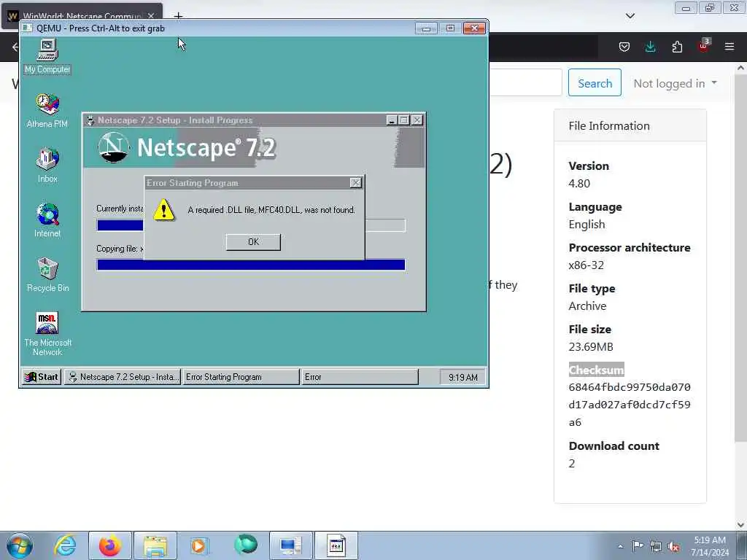Click the red extension badge icon in Firefox toolbar
This screenshot has width=747, height=560.
704,46
